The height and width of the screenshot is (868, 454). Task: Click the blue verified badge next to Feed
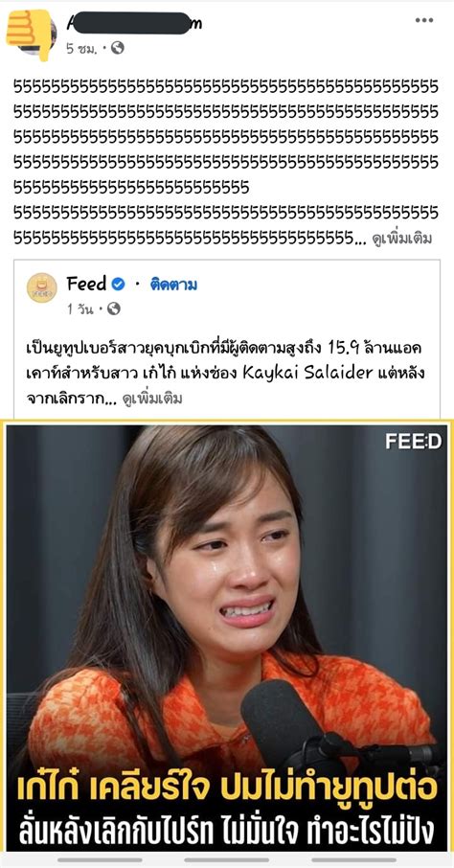pyautogui.click(x=118, y=285)
